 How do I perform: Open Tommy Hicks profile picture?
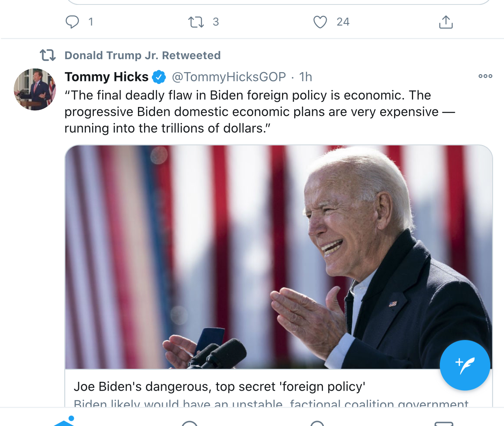pyautogui.click(x=35, y=90)
